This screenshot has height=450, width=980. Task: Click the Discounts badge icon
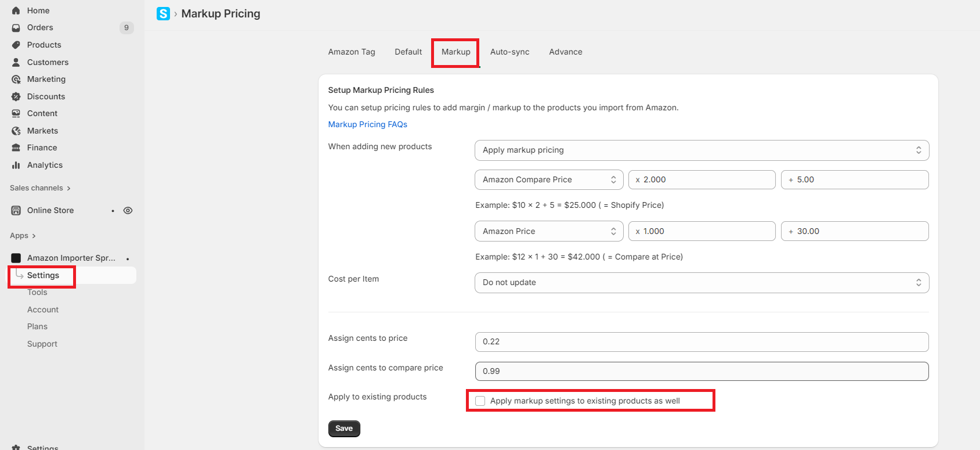click(x=16, y=96)
